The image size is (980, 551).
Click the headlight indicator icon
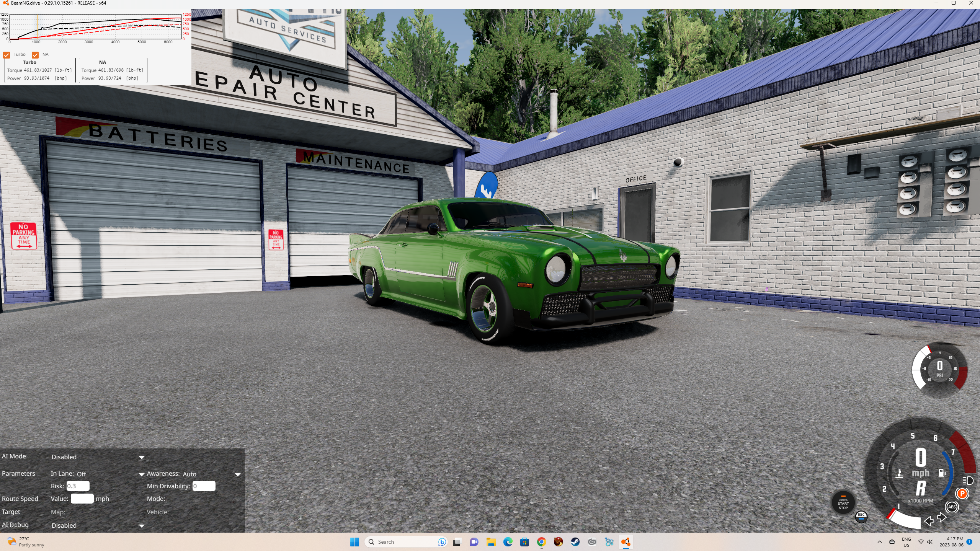tap(968, 481)
